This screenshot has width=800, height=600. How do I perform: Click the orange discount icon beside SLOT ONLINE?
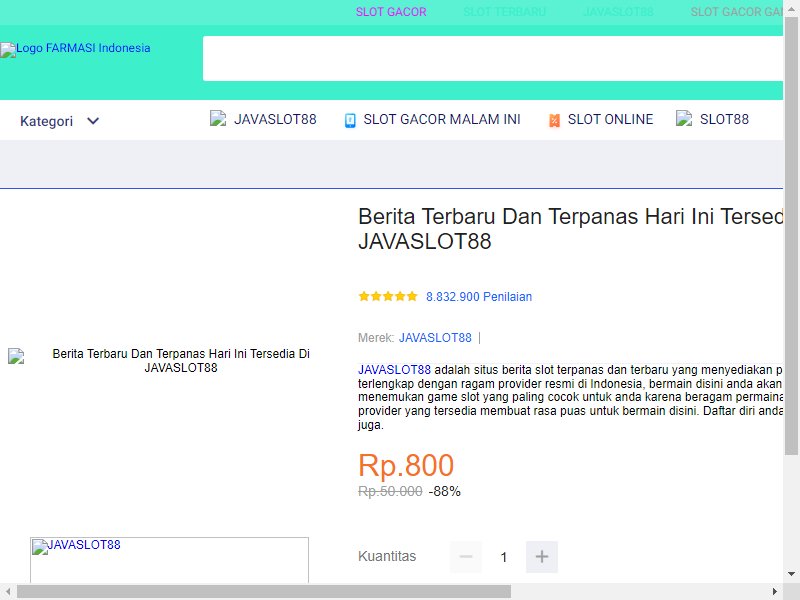[554, 120]
